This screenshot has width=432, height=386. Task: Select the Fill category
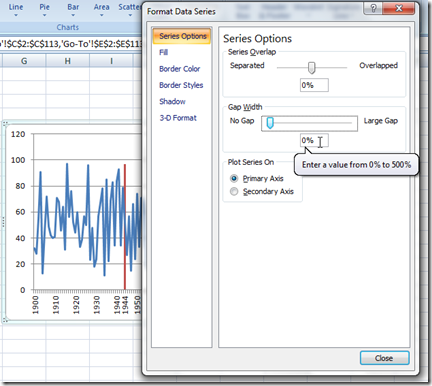point(164,52)
